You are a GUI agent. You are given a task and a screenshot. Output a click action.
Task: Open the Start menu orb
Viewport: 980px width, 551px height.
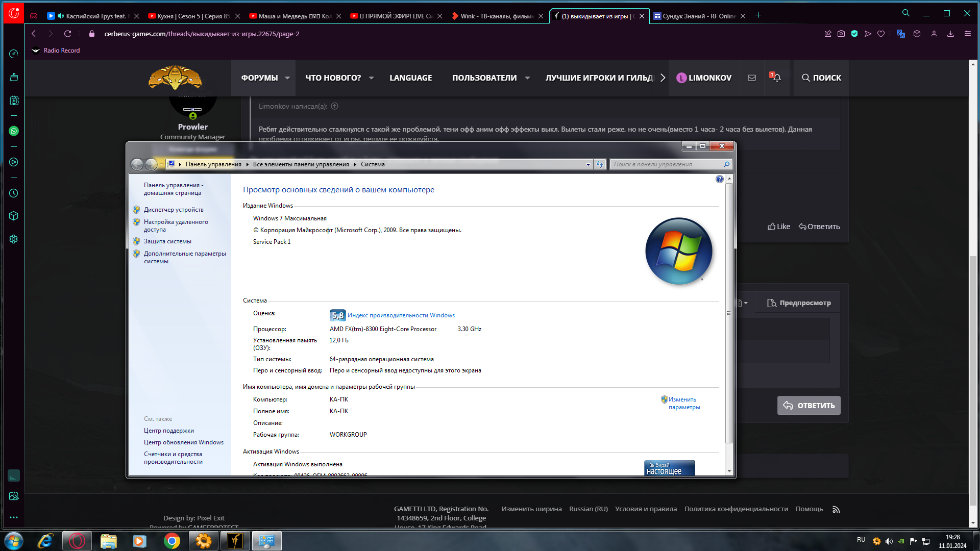click(x=14, y=541)
